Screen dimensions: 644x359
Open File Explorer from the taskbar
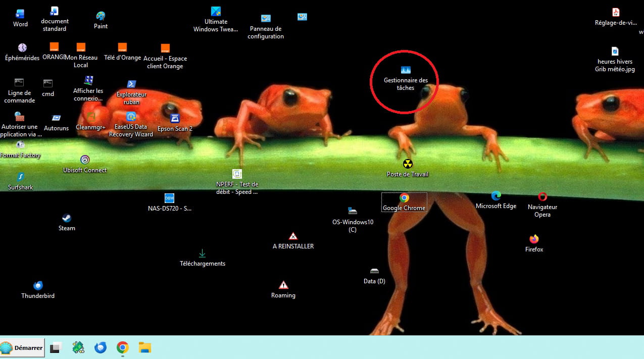(145, 347)
